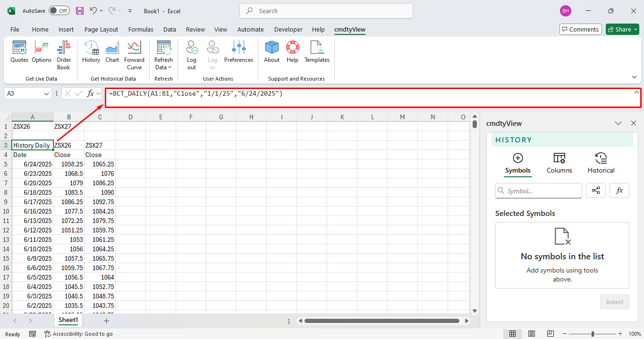644x339 pixels.
Task: Click the Templates button under Support and Resources
Action: click(x=316, y=52)
